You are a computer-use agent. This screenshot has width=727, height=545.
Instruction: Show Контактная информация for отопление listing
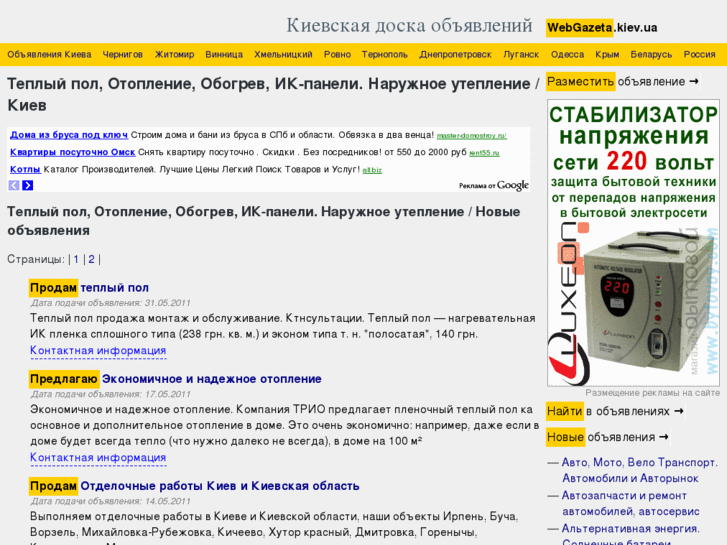[98, 458]
